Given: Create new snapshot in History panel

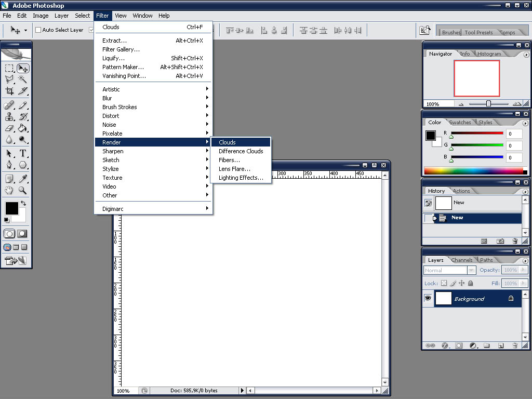Looking at the screenshot, I should (500, 241).
